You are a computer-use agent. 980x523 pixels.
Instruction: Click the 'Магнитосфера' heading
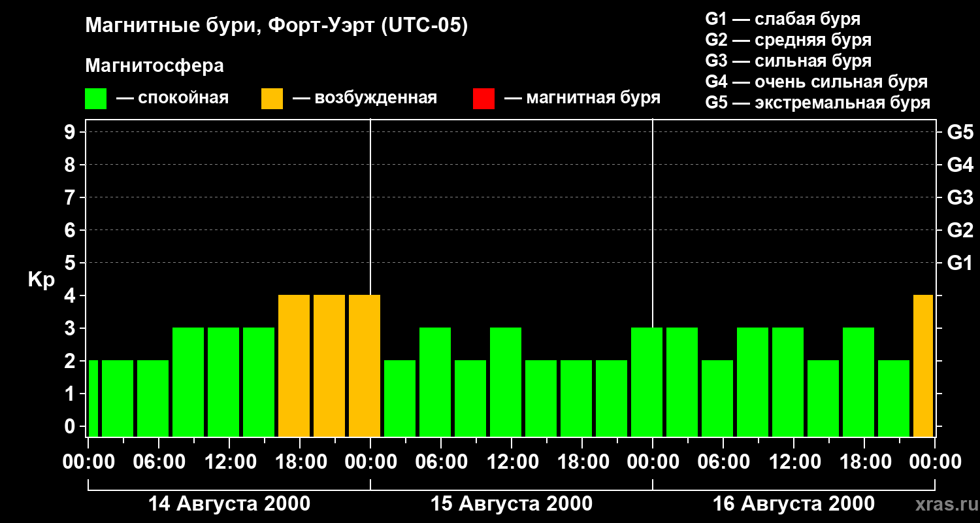coord(155,66)
